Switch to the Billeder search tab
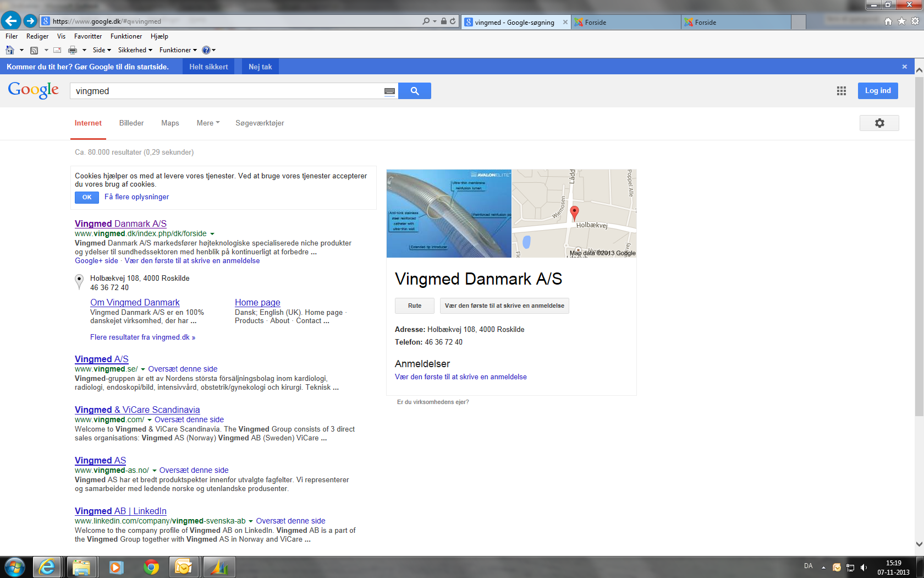924x578 pixels. (x=131, y=123)
